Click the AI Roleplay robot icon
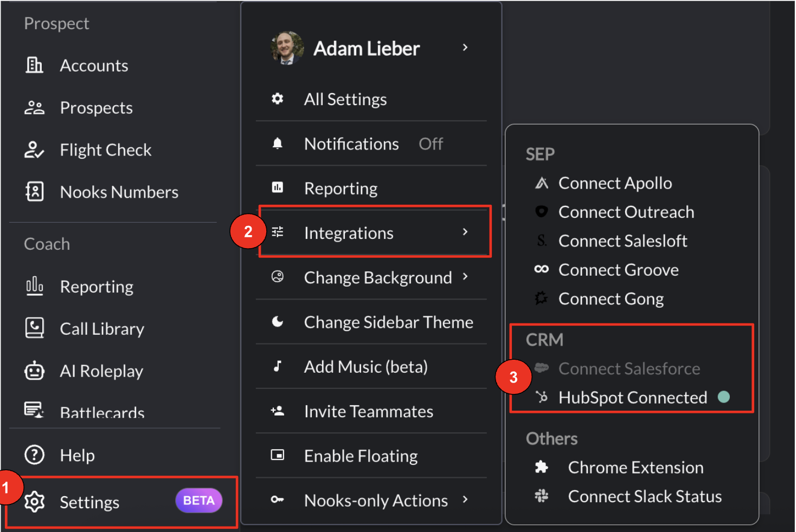The image size is (796, 532). pos(35,371)
